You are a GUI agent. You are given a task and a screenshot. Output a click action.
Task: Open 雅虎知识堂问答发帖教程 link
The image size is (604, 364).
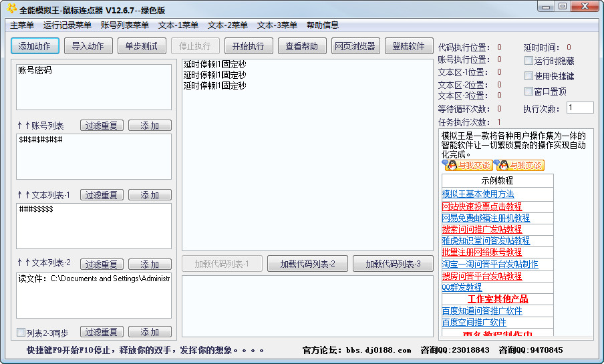(x=486, y=240)
